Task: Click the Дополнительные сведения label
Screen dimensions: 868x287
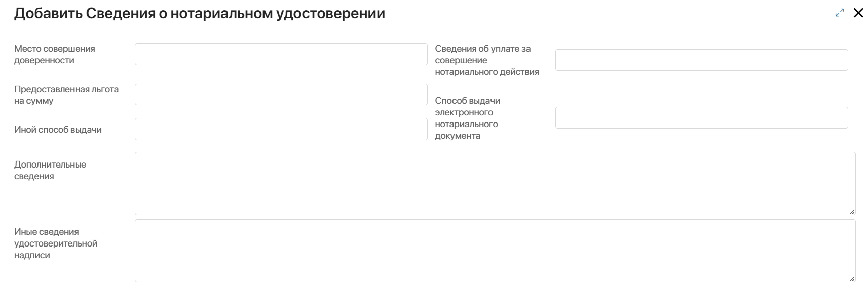Action: [x=50, y=170]
